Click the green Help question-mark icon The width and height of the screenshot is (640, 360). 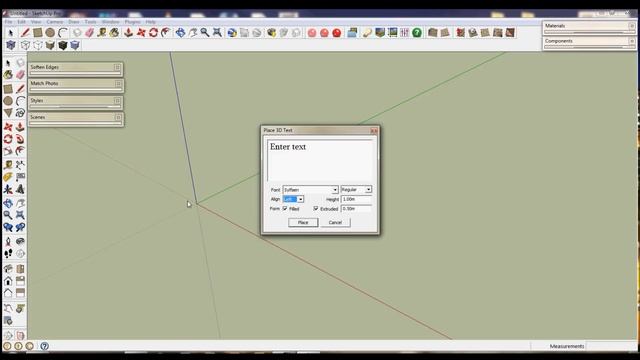pyautogui.click(x=417, y=33)
